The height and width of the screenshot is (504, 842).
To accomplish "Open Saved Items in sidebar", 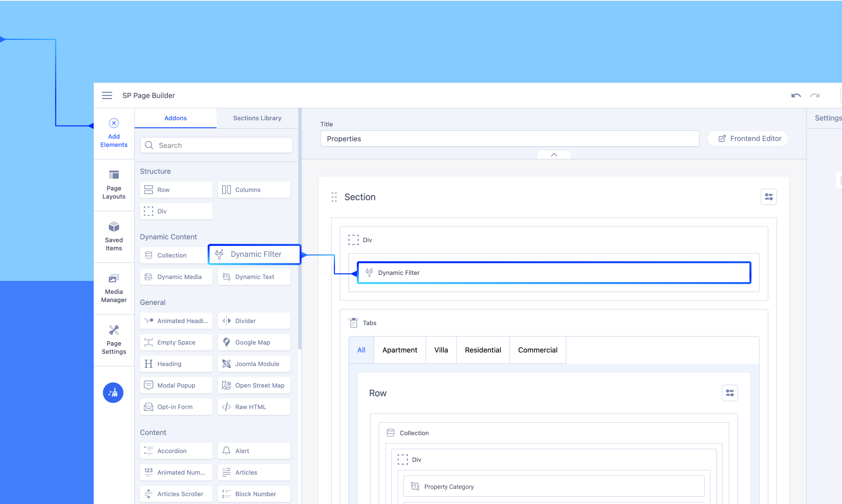I will tap(114, 236).
